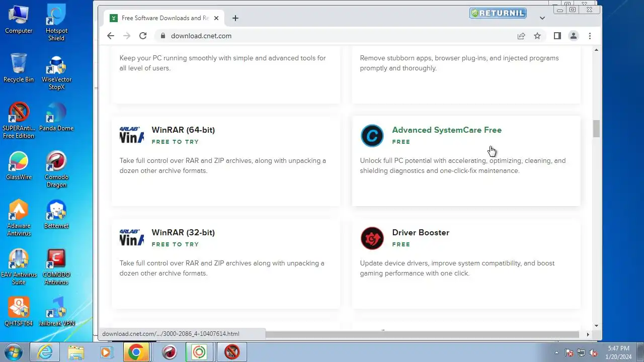Open Comodo Dragon from the taskbar

169,352
